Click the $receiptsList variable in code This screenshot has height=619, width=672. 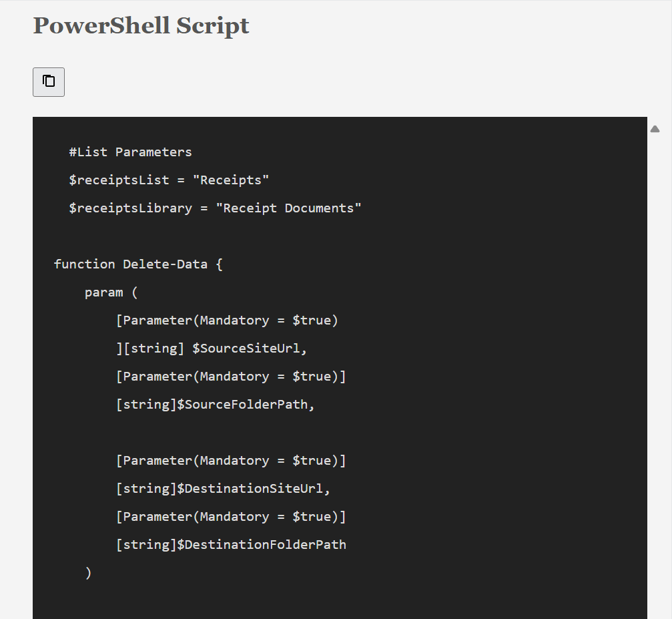point(119,180)
